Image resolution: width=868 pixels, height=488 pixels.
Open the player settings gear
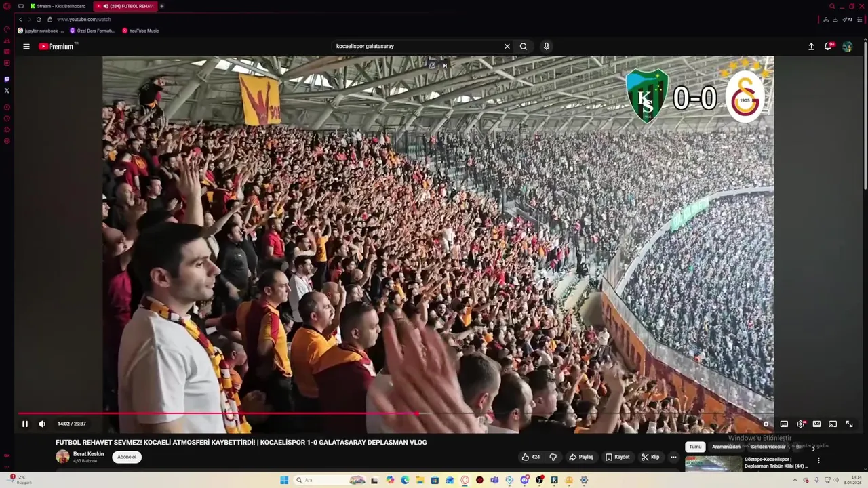click(x=801, y=424)
